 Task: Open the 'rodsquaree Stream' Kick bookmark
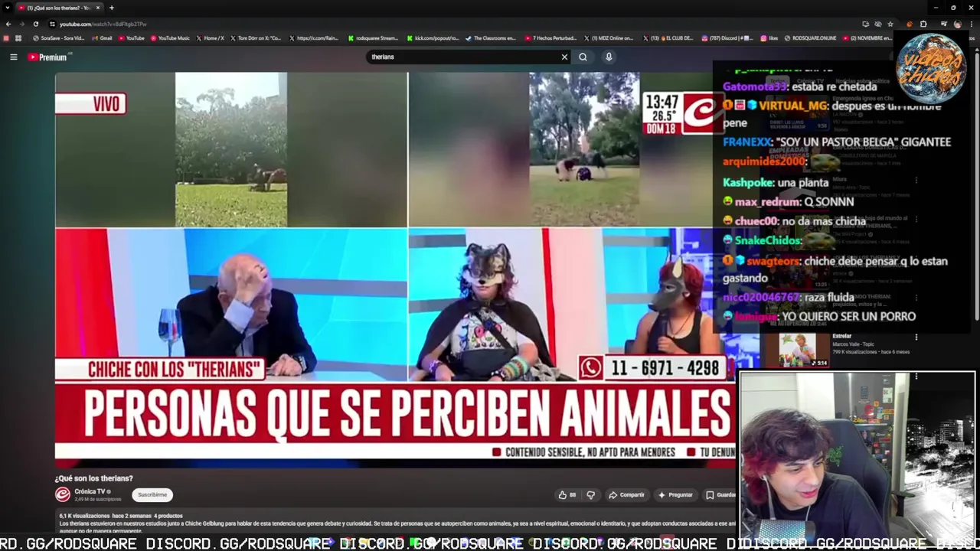click(373, 38)
